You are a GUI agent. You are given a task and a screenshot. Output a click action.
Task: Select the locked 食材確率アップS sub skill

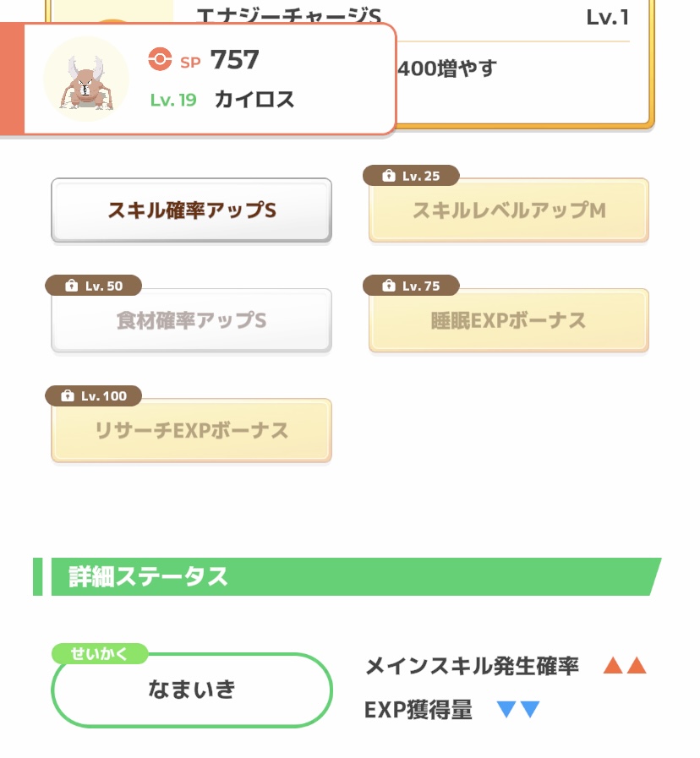click(192, 321)
